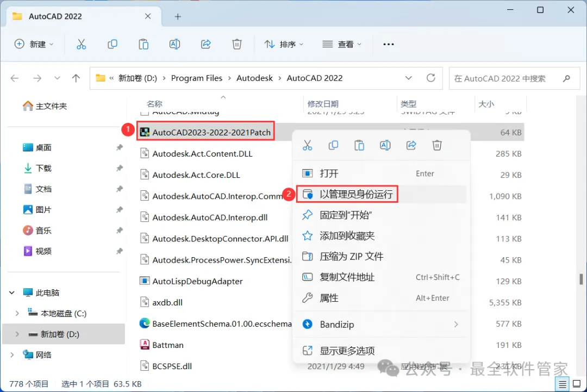Sort by 名称 column header
Viewport: 587px width, 392px height.
click(154, 104)
